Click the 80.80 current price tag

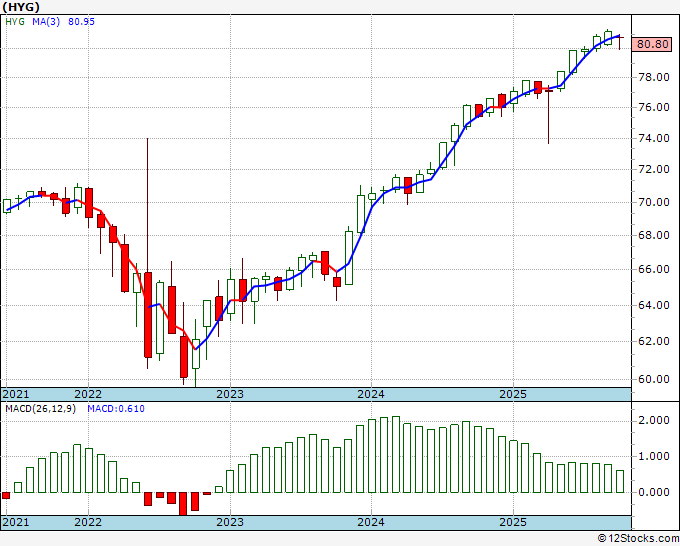652,44
